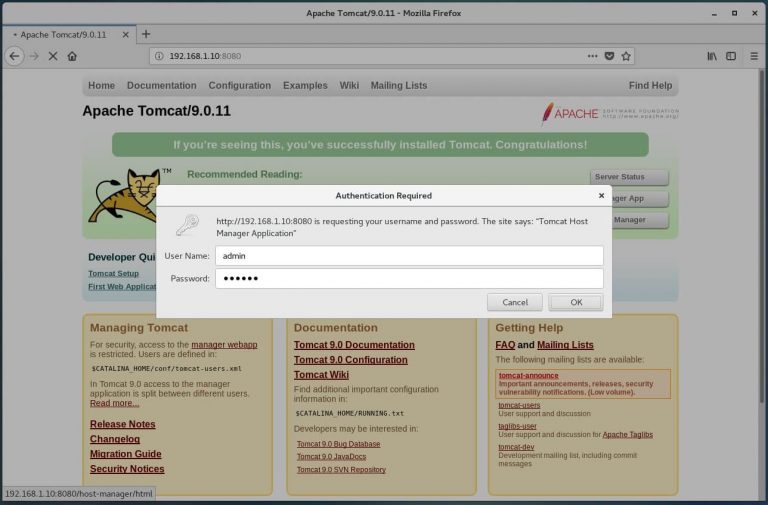Save page to Pocket icon

pos(609,56)
